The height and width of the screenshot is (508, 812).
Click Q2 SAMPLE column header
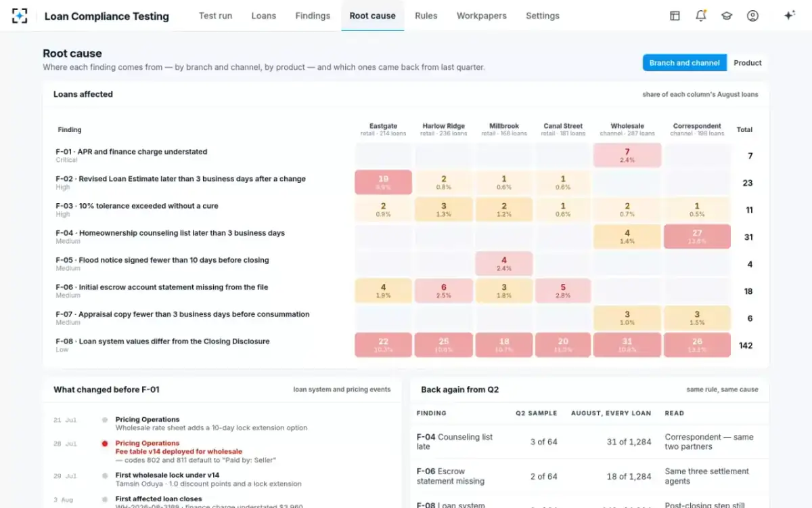click(x=537, y=413)
